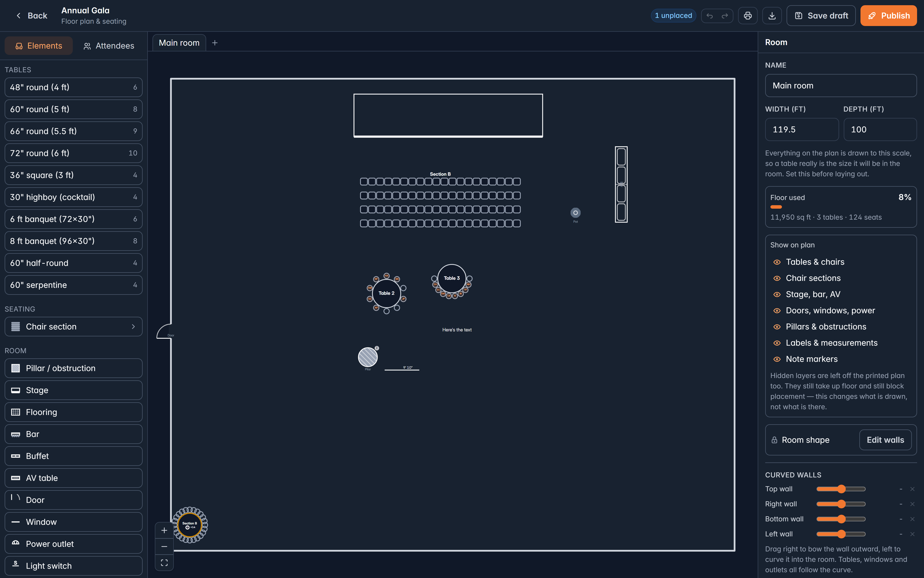
Task: Hide the Tables & chairs layer
Action: pyautogui.click(x=777, y=262)
